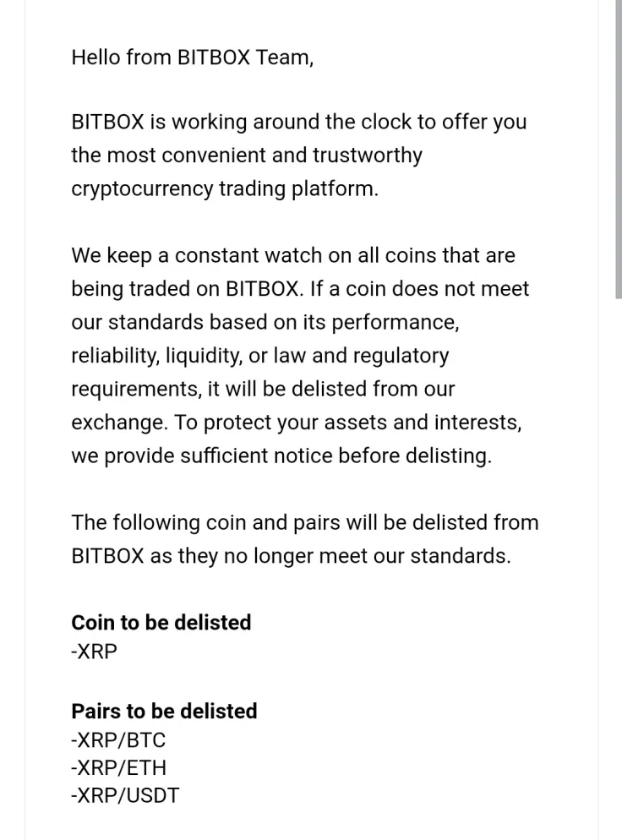622x840 pixels.
Task: Click the line starting 'reliability, liquidity, or law'
Action: (x=260, y=357)
